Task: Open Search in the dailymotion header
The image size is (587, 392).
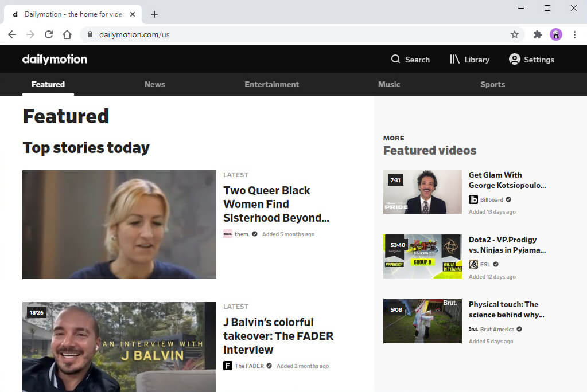Action: (x=410, y=60)
